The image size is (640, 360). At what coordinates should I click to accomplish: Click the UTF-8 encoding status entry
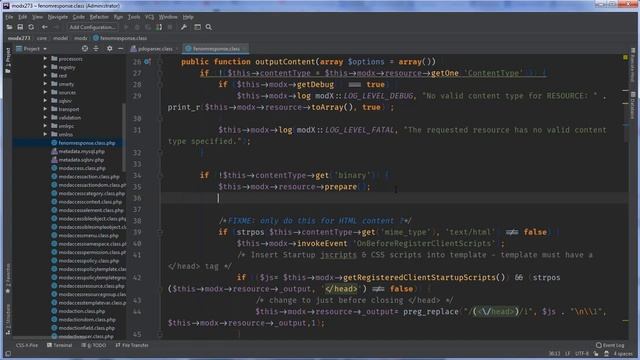pos(582,354)
